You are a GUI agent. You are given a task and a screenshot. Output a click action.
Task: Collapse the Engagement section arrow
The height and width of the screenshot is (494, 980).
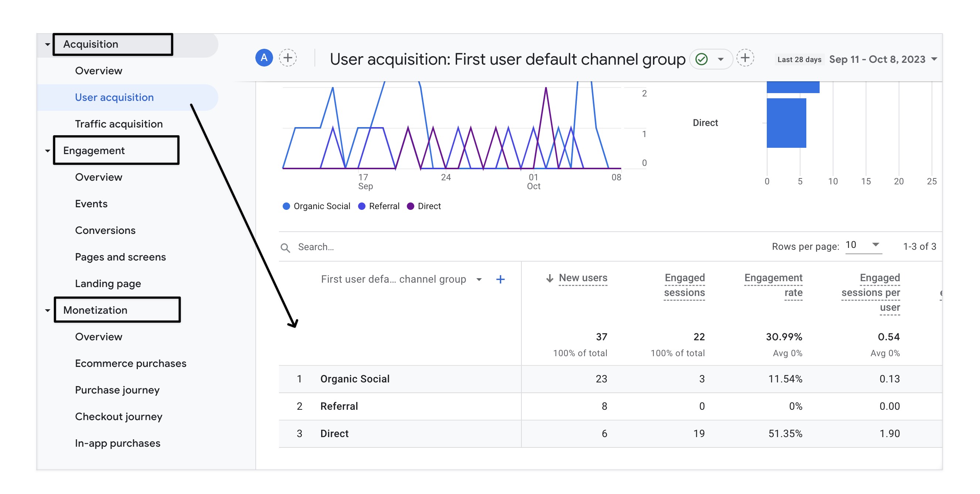pyautogui.click(x=47, y=151)
